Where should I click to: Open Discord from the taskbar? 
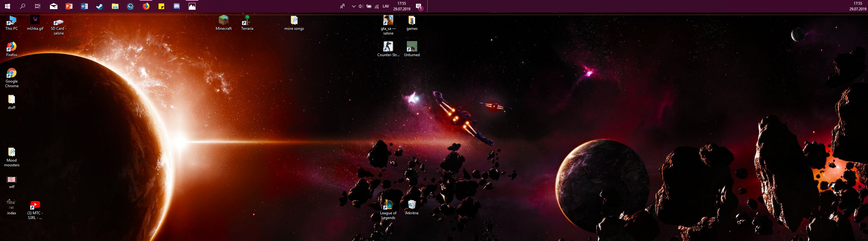(x=177, y=6)
